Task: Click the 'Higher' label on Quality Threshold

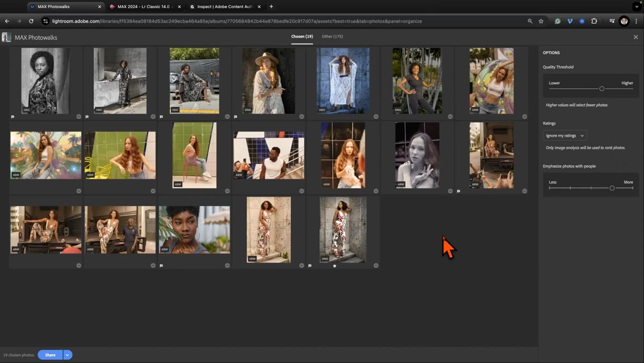Action: tap(627, 83)
